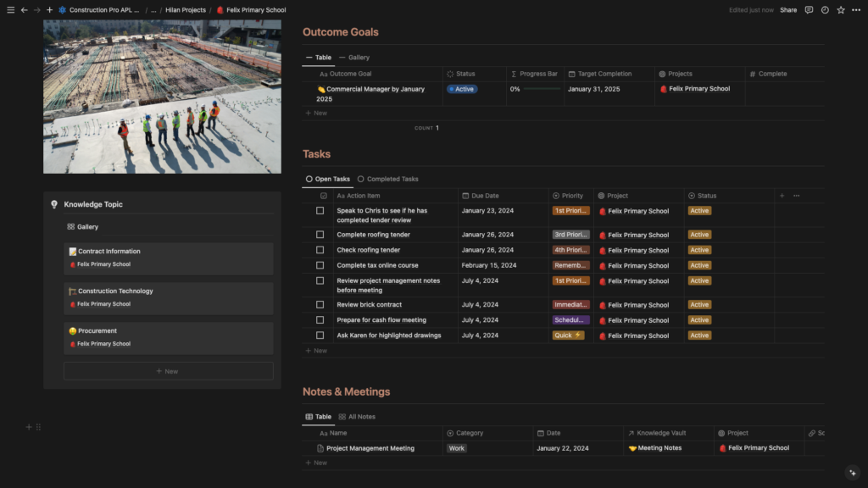Tick the 'Review brick contract' checkbox
Screen dimensions: 868x488
(320, 304)
